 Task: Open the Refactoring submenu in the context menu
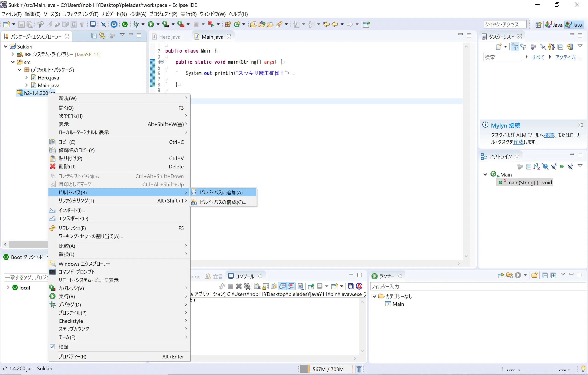coord(119,200)
